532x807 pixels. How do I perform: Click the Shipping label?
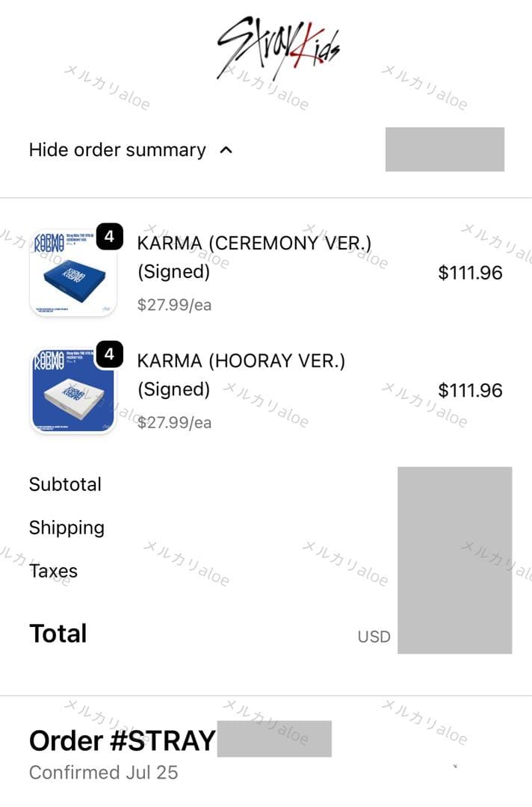66,528
